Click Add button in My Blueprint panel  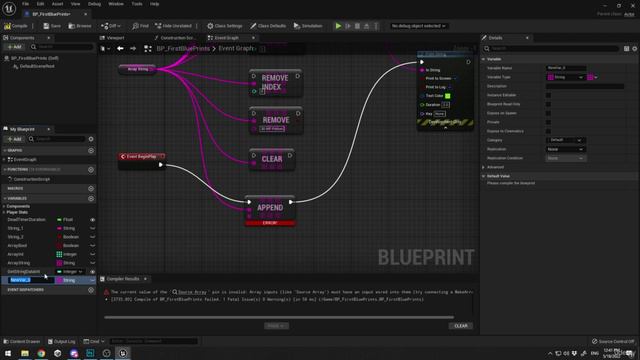(x=14, y=139)
